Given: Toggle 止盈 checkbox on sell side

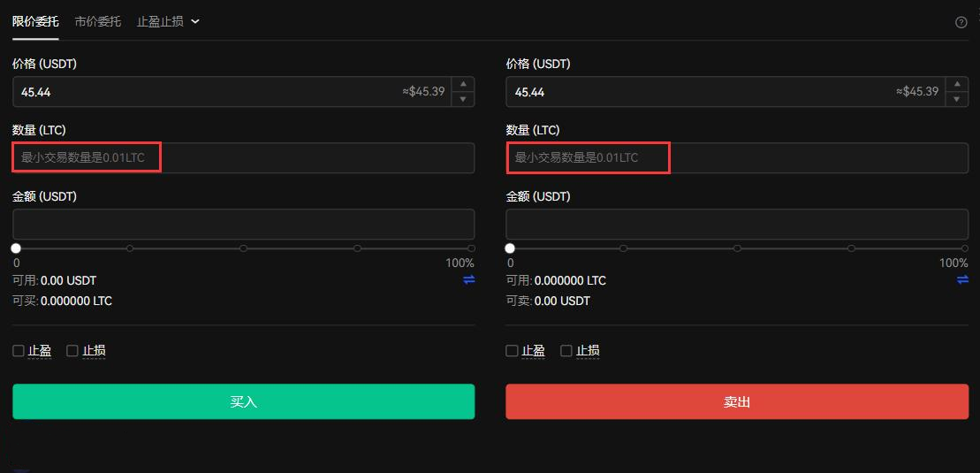Looking at the screenshot, I should (x=512, y=351).
